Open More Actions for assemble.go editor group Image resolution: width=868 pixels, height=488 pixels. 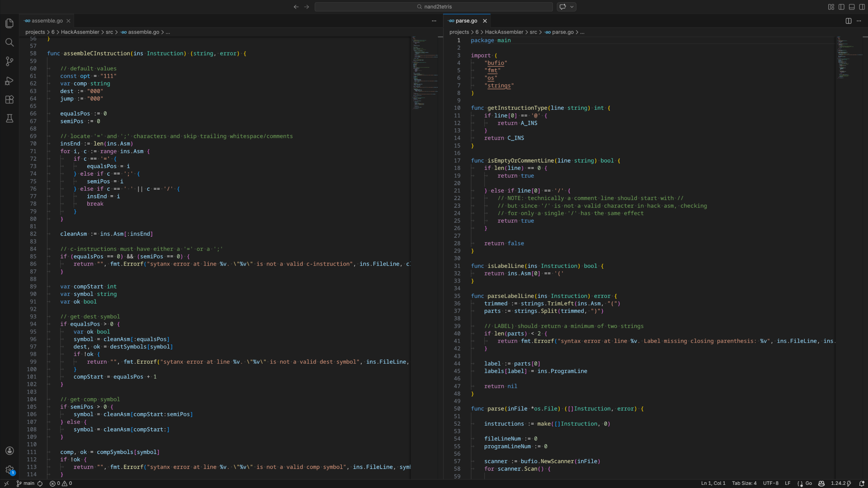pos(434,21)
